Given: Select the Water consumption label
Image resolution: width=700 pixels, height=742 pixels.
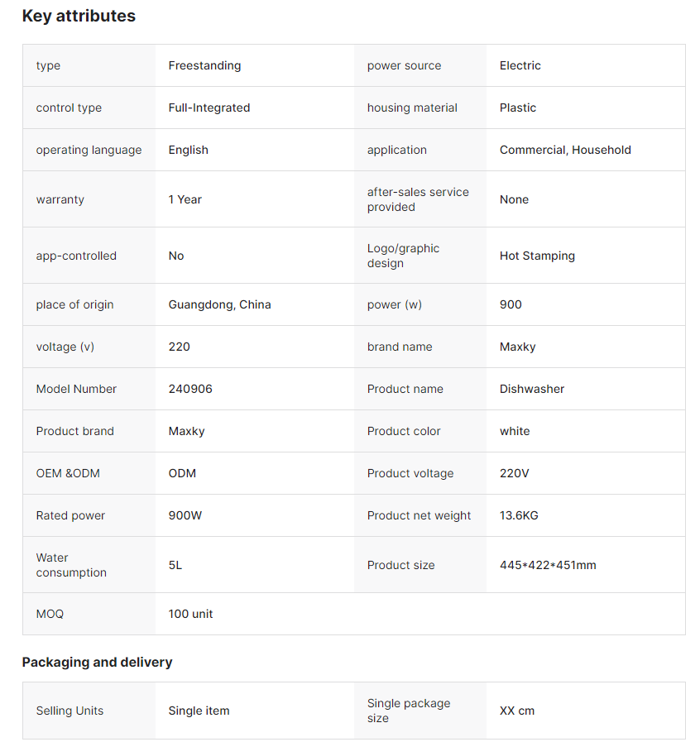Looking at the screenshot, I should coord(71,565).
